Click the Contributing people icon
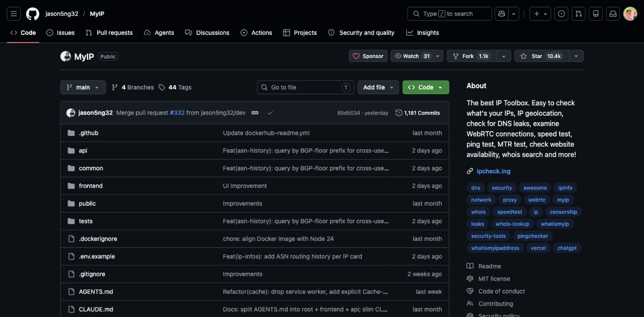644x317 pixels. click(x=470, y=304)
